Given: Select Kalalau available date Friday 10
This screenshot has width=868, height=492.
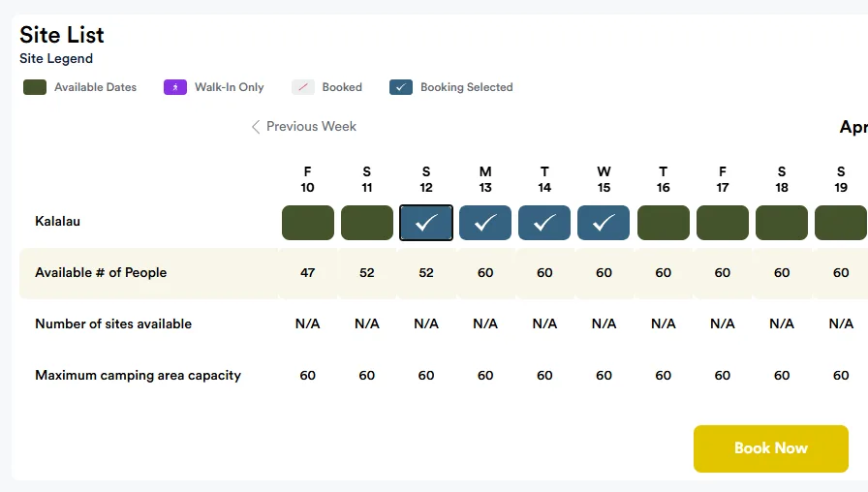Looking at the screenshot, I should point(308,223).
